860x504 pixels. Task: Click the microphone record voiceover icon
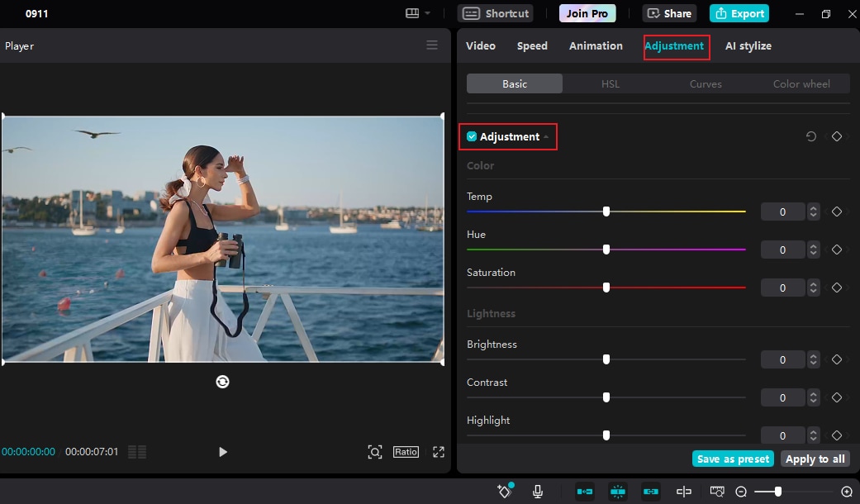[538, 492]
